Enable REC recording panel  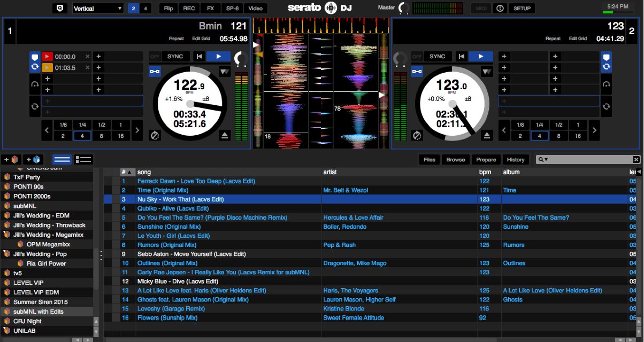click(x=188, y=8)
